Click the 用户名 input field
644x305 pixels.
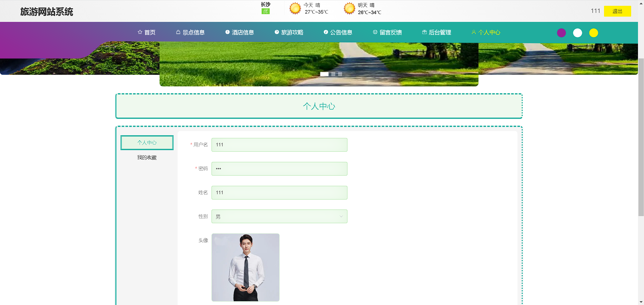[x=279, y=145]
